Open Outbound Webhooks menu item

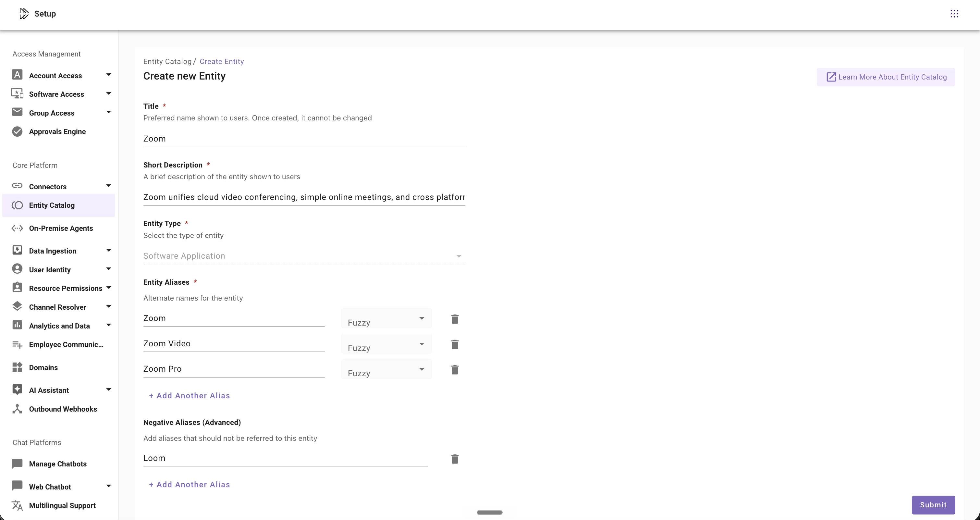tap(59, 409)
